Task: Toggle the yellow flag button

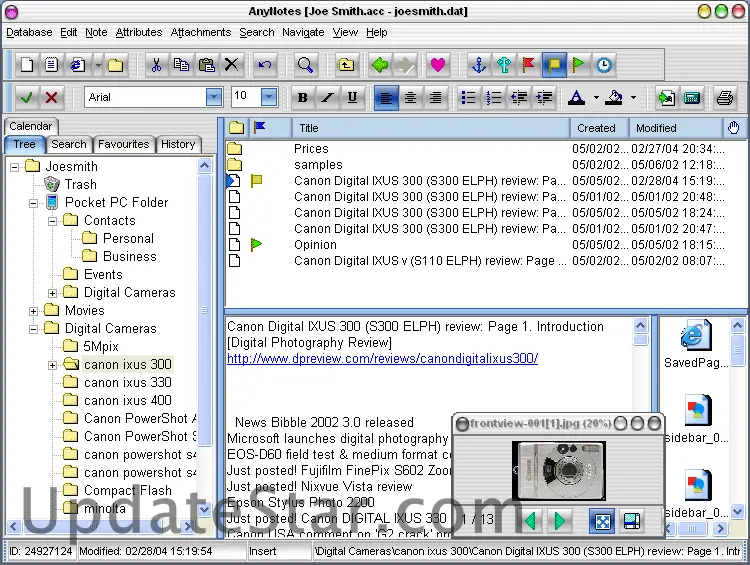Action: 554,65
